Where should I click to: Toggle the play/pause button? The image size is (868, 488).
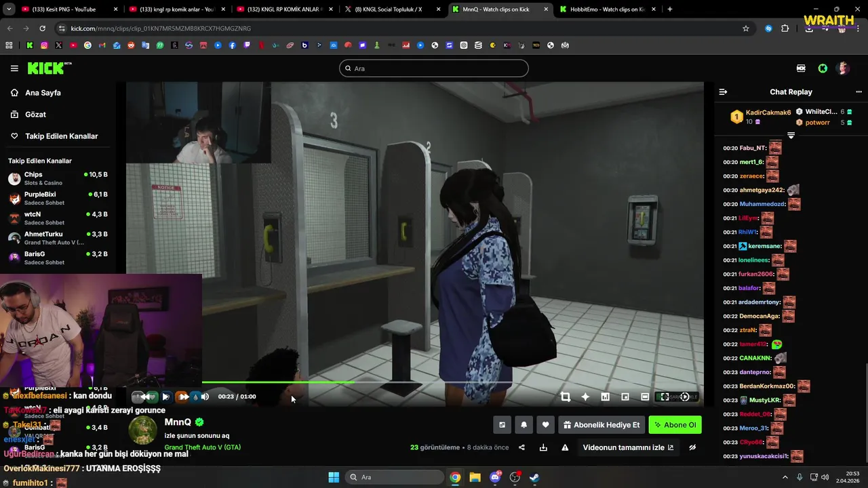165,396
